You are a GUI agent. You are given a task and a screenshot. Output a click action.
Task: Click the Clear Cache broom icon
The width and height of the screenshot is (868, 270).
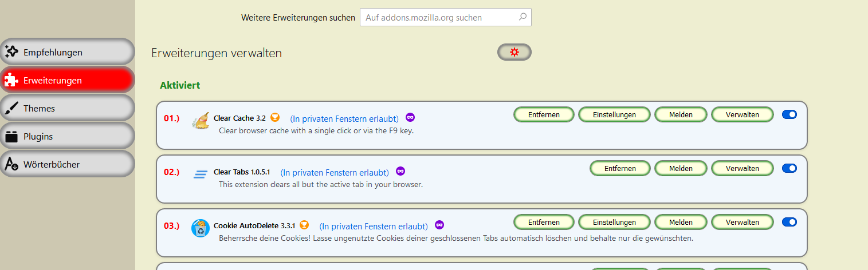[x=201, y=120]
